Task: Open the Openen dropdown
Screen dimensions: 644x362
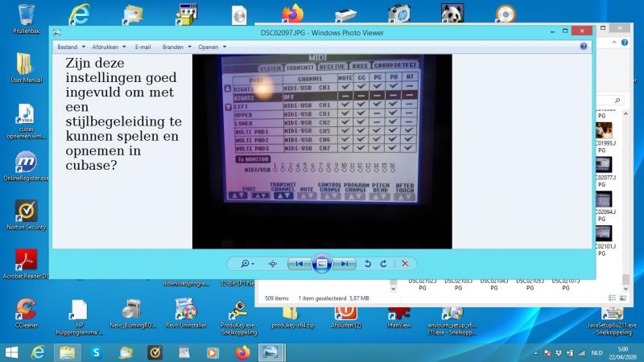Action: [213, 47]
